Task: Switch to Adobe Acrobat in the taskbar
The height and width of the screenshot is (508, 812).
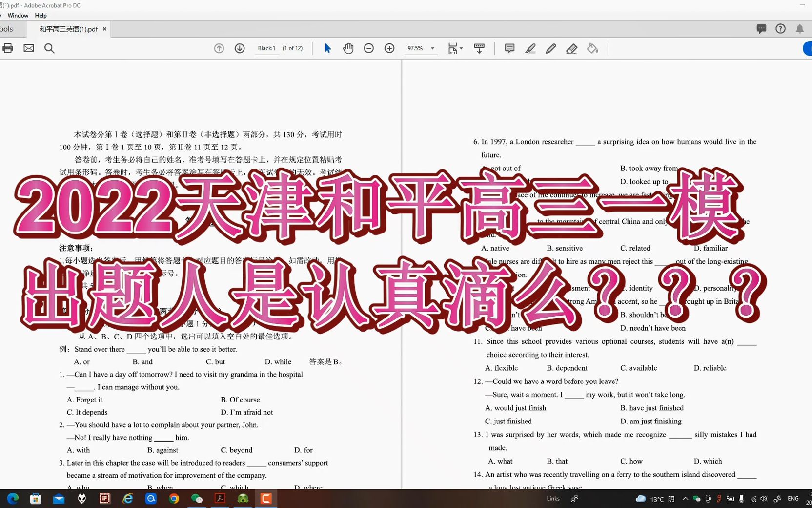Action: 220,499
